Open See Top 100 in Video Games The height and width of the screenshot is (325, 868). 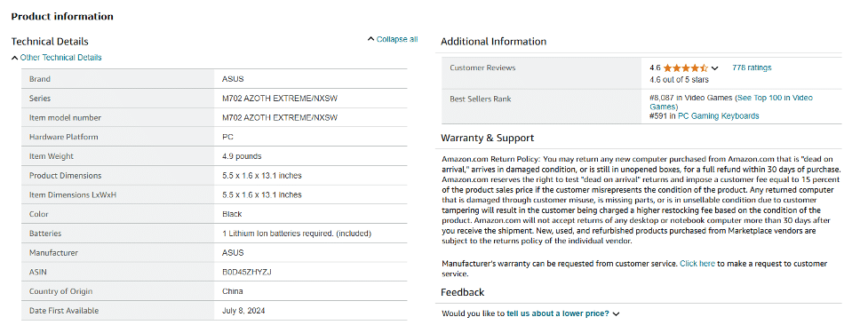(x=731, y=102)
